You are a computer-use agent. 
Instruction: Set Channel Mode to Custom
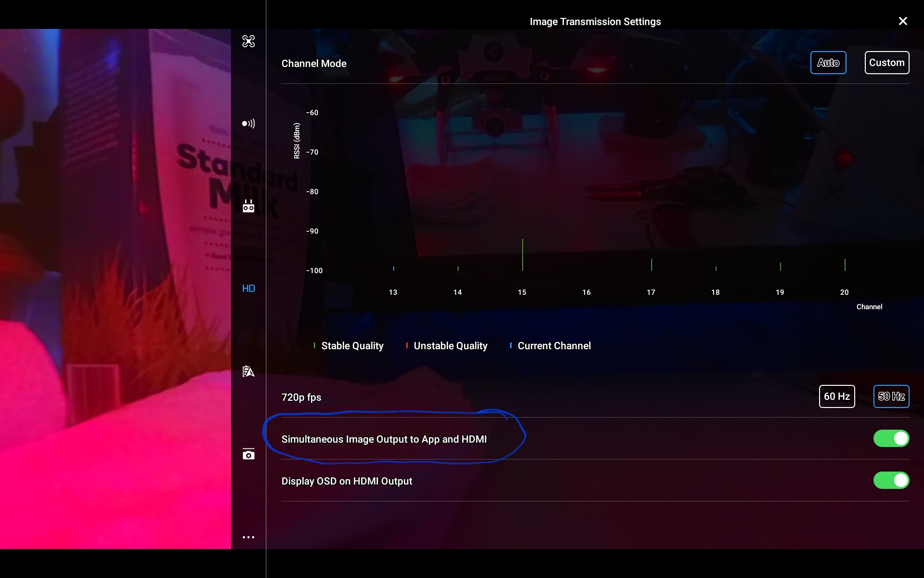tap(887, 63)
